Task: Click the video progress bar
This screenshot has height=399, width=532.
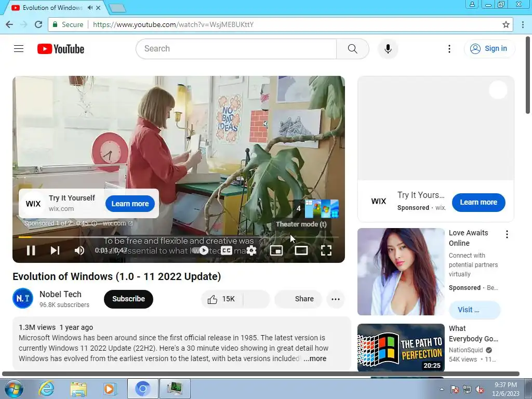Action: point(179,237)
